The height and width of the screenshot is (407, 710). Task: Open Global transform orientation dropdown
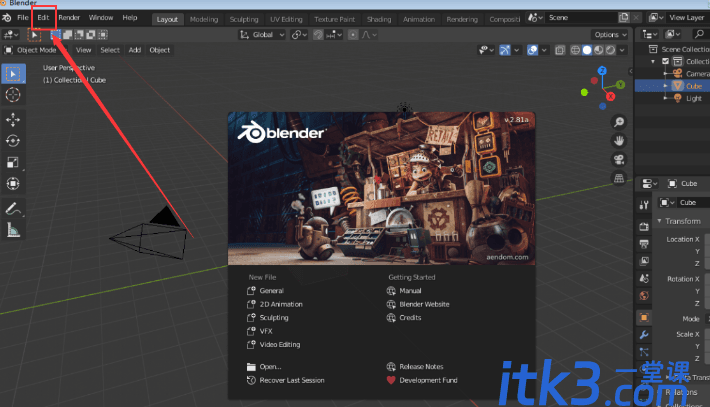pos(262,34)
